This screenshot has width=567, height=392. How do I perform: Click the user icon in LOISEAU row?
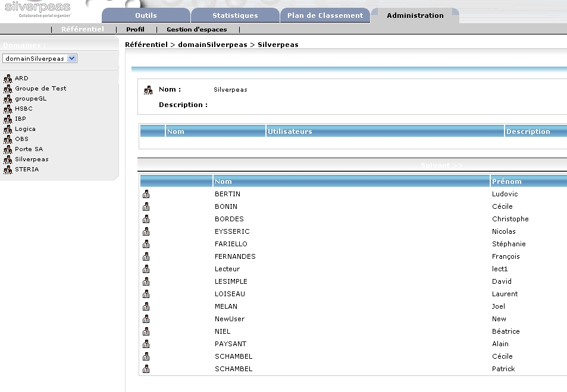(146, 294)
